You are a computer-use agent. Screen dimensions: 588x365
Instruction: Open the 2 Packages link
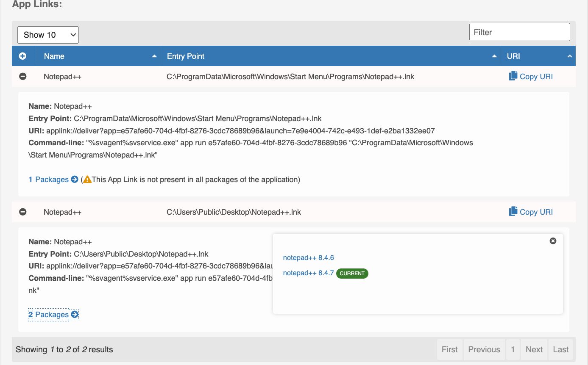(53, 315)
